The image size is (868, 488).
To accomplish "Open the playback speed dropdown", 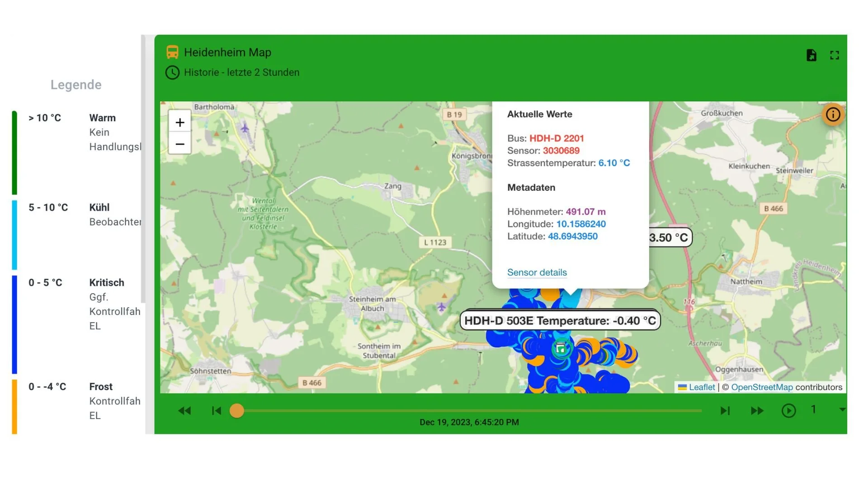I will point(842,409).
